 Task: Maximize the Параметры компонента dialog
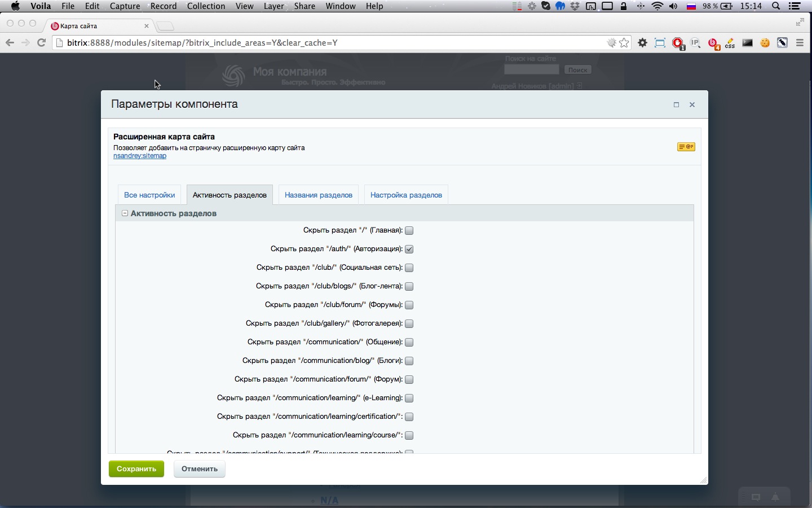tap(676, 104)
